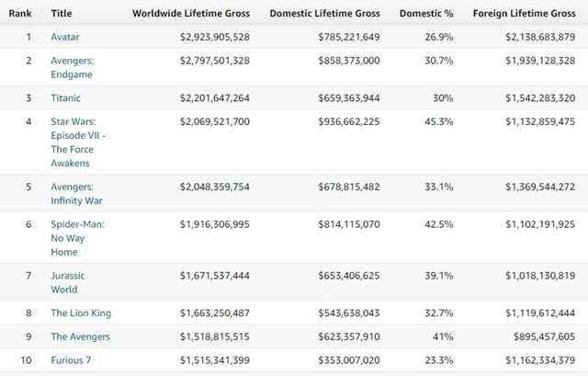Viewport: 588px width, 376px height.
Task: Click the Foreign Lifetime Gross header
Action: click(x=524, y=13)
